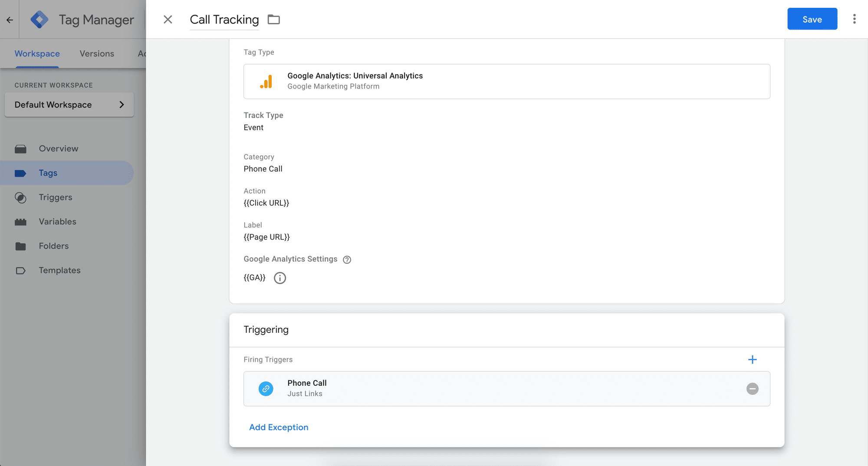Click the Phone Call category value
The image size is (868, 466).
(263, 169)
